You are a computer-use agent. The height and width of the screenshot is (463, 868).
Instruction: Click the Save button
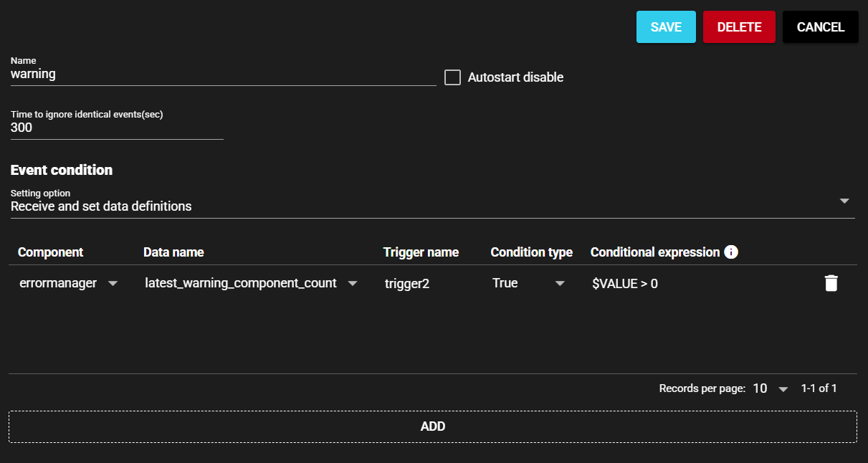coord(665,27)
